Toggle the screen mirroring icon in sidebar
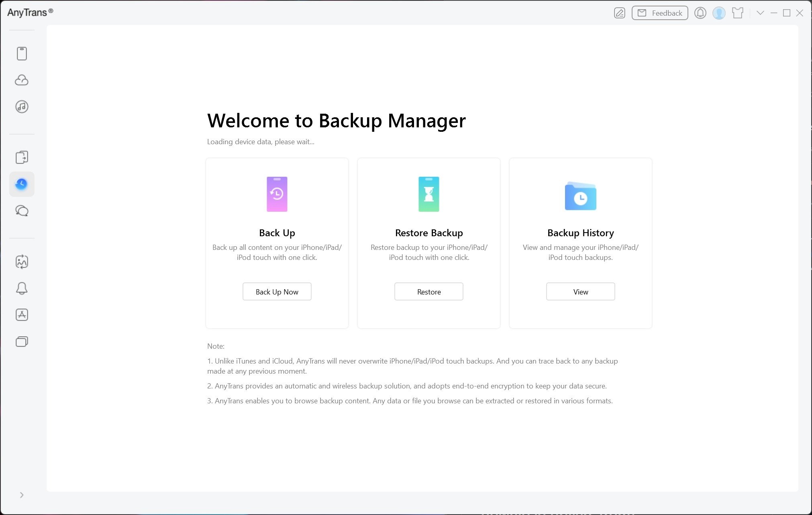812x515 pixels. (22, 341)
